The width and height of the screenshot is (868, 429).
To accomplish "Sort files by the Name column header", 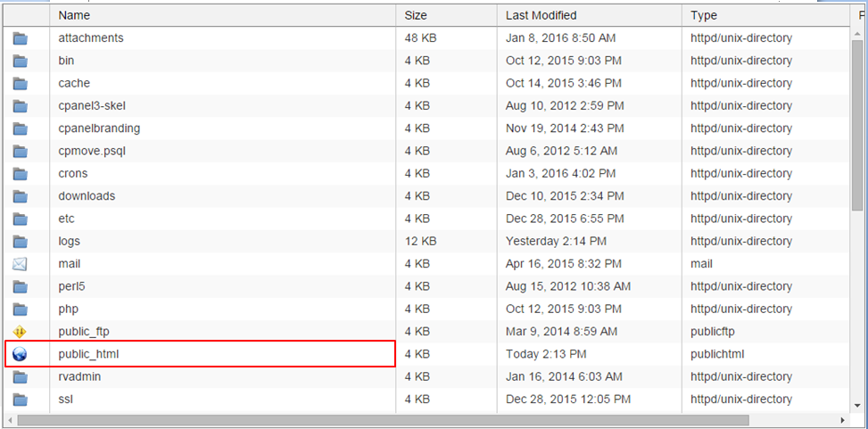I will click(x=74, y=15).
